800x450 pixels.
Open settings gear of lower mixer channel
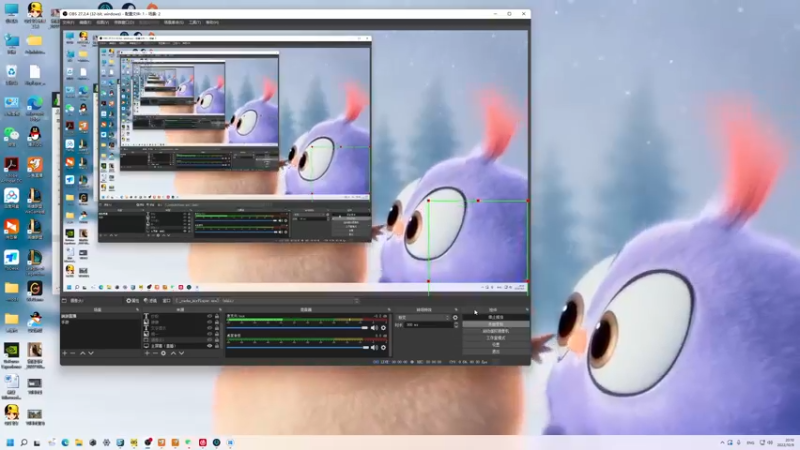383,347
